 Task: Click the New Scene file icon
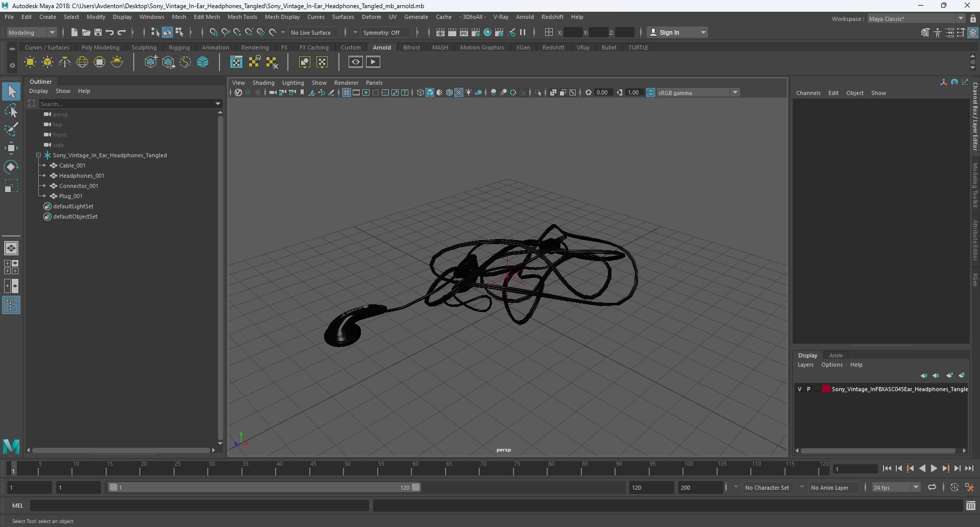75,32
